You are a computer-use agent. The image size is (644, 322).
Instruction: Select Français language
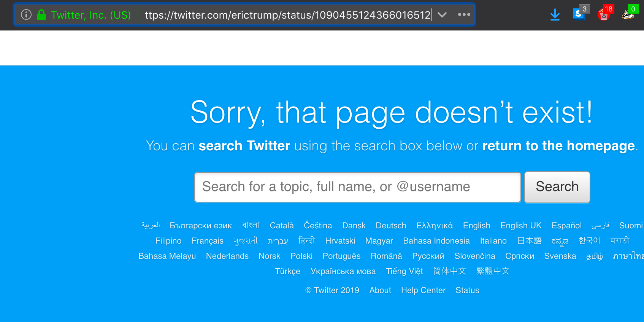point(208,241)
